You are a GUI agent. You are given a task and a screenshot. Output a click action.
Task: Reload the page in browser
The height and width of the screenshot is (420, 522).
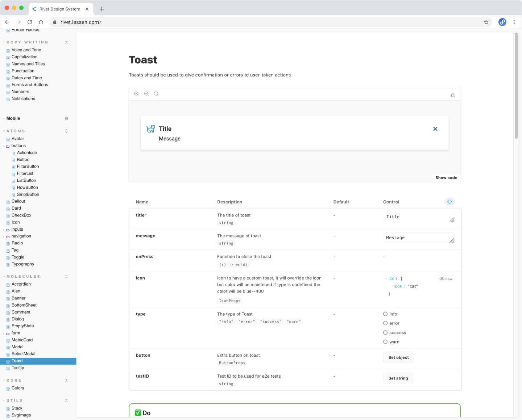click(x=30, y=22)
